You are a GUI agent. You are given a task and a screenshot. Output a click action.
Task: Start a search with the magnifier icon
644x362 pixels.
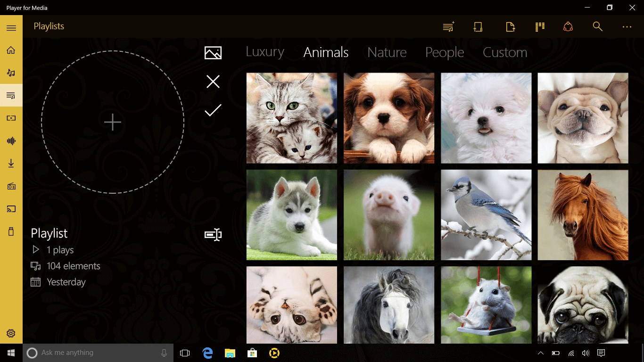[x=597, y=26]
